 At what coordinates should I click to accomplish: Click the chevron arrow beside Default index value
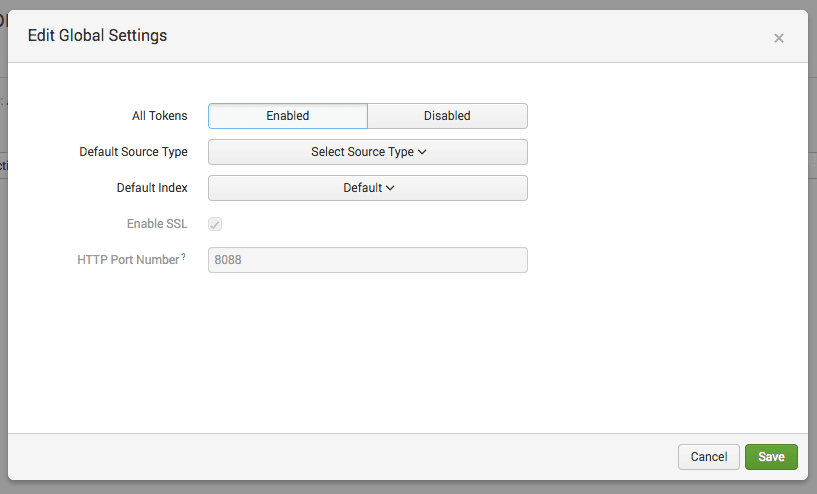390,188
